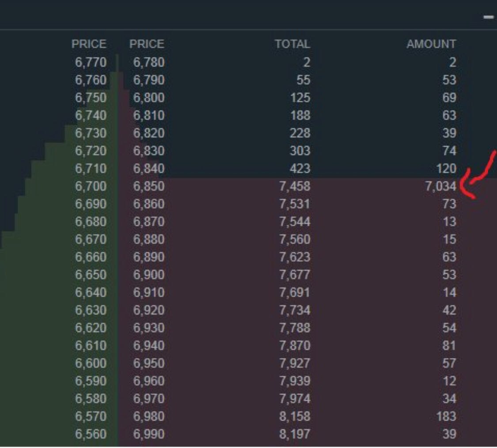Image resolution: width=497 pixels, height=448 pixels.
Task: Pick ask price 6,940
Action: click(x=149, y=346)
